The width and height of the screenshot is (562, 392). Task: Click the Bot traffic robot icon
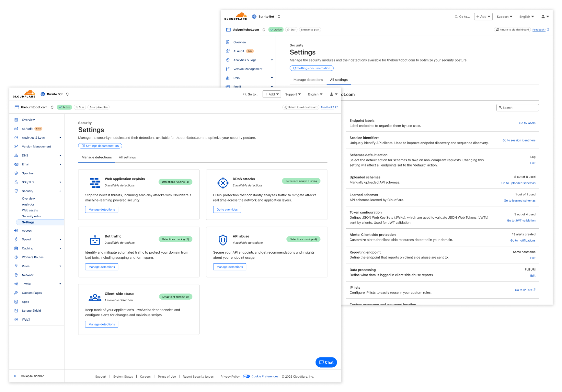(x=95, y=240)
